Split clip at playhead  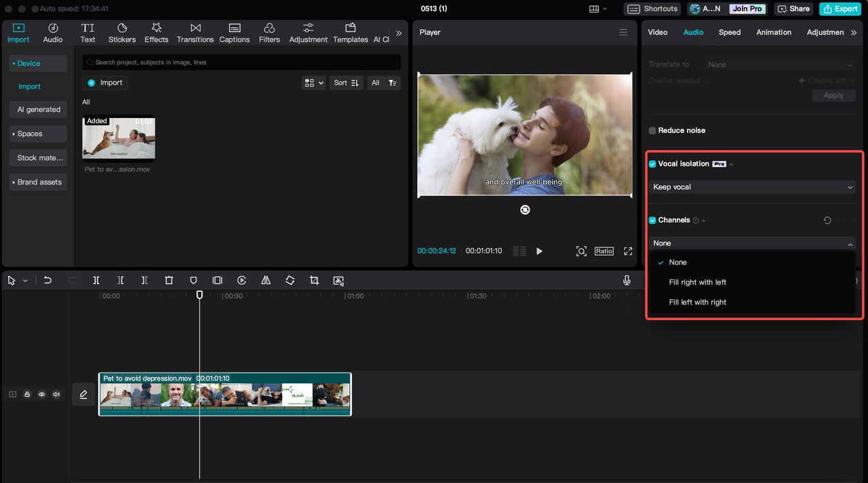pos(96,280)
